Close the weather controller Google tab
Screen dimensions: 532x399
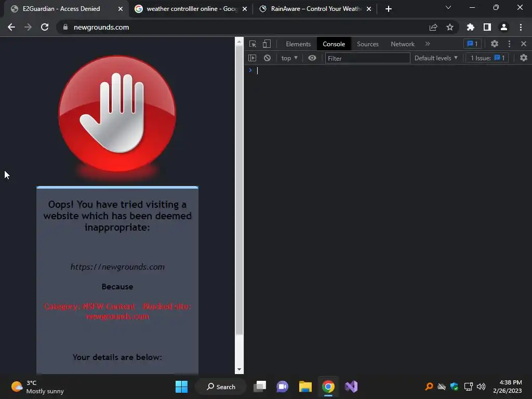click(245, 9)
